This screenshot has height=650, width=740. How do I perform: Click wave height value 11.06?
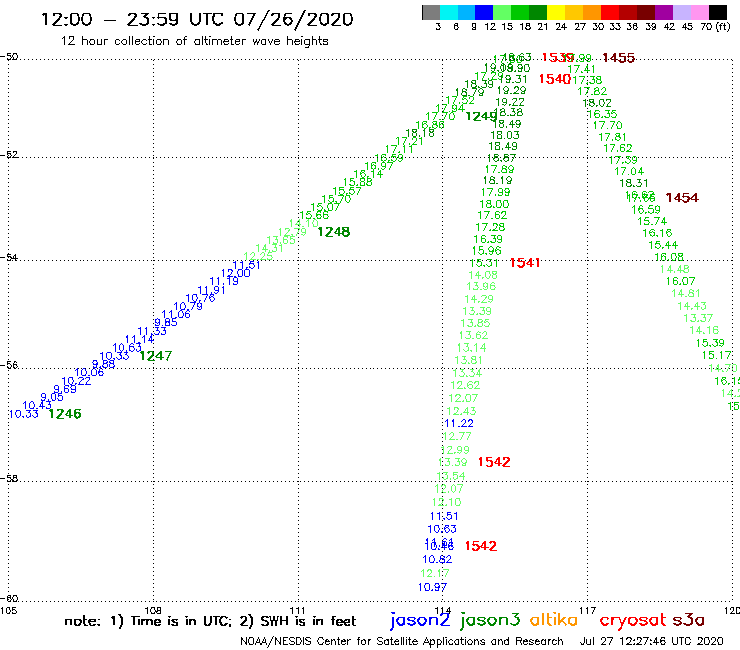coord(176,314)
